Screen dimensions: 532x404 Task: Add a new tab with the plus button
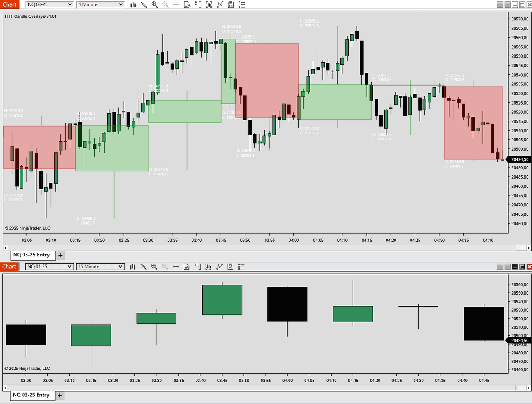[60, 255]
